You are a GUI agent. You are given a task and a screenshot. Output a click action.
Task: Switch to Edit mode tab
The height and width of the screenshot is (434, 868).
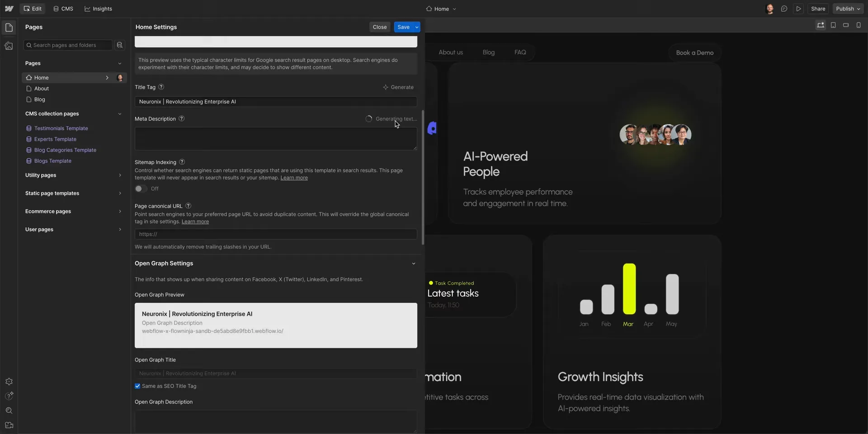pyautogui.click(x=32, y=9)
